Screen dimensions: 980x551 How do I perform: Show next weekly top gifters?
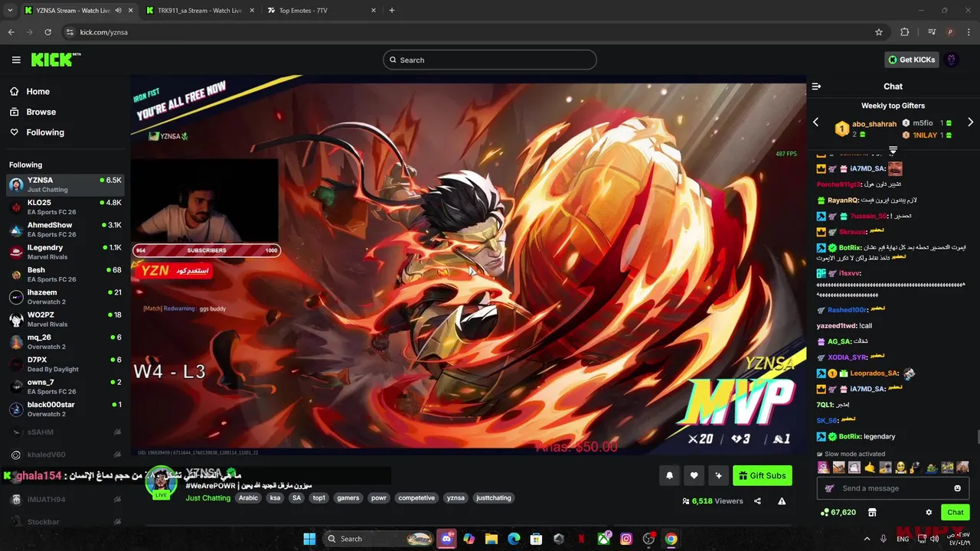(x=970, y=122)
